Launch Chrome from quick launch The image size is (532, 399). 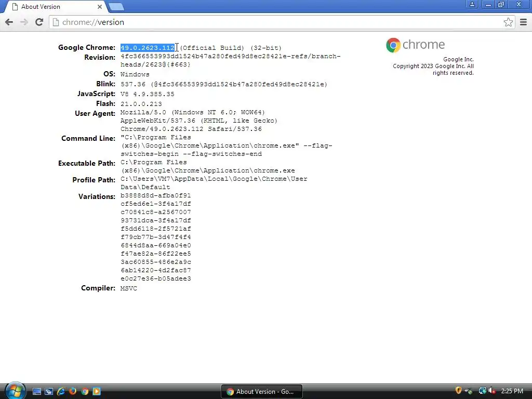click(85, 392)
